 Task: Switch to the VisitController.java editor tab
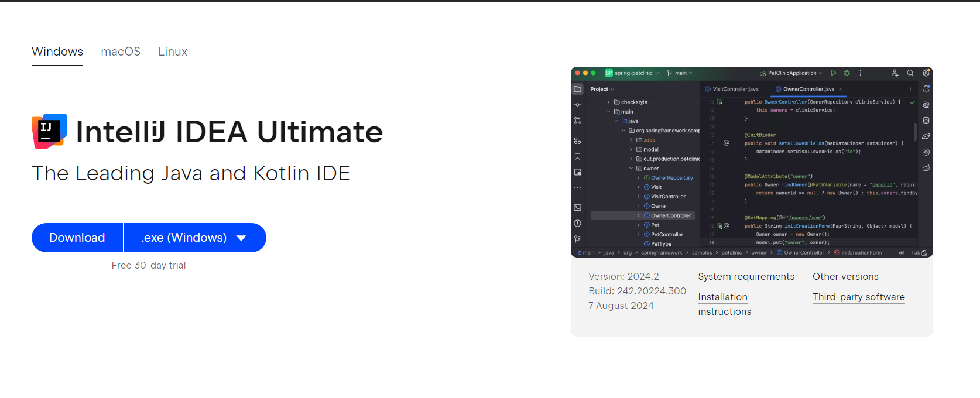tap(732, 89)
